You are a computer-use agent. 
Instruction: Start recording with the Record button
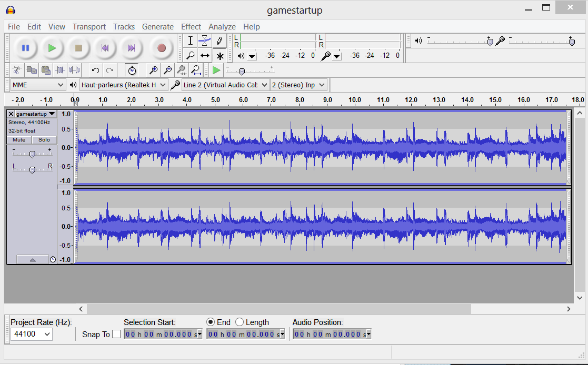pyautogui.click(x=162, y=48)
